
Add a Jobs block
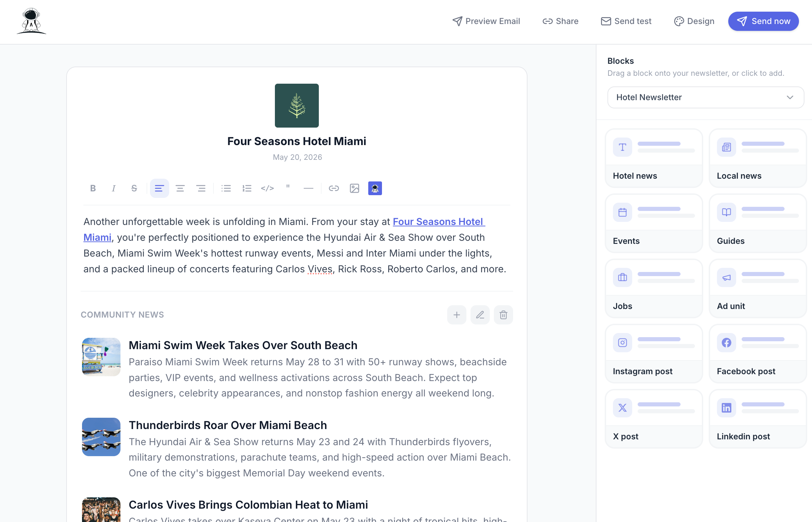654,288
